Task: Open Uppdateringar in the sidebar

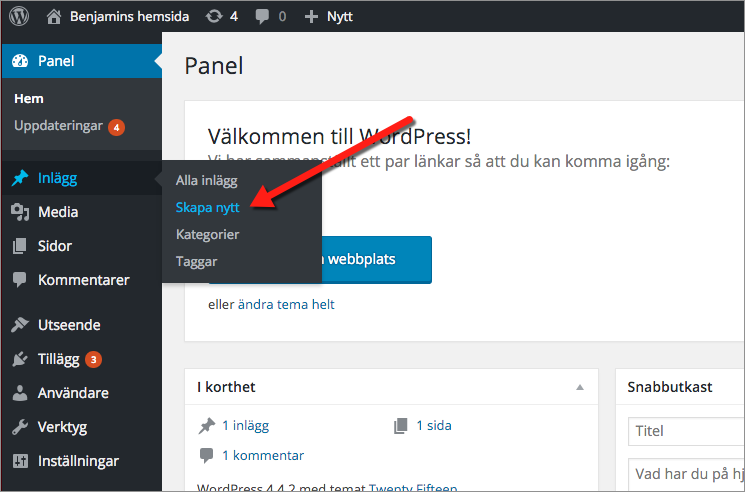Action: click(x=58, y=126)
